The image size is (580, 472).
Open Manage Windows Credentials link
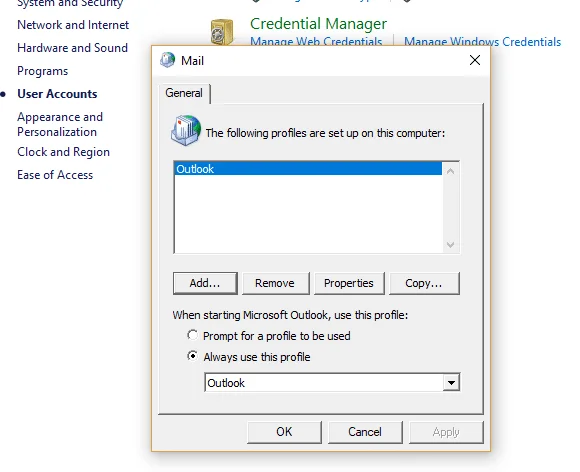(x=482, y=41)
